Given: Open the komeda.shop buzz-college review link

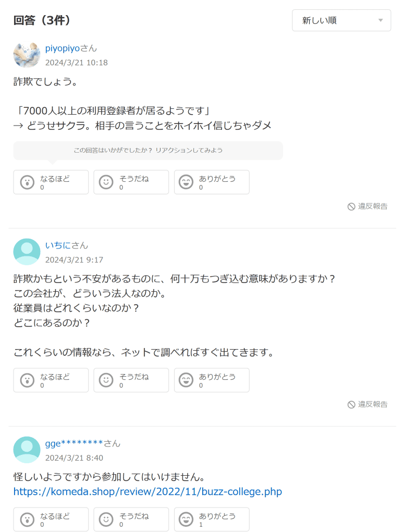Looking at the screenshot, I should click(148, 491).
